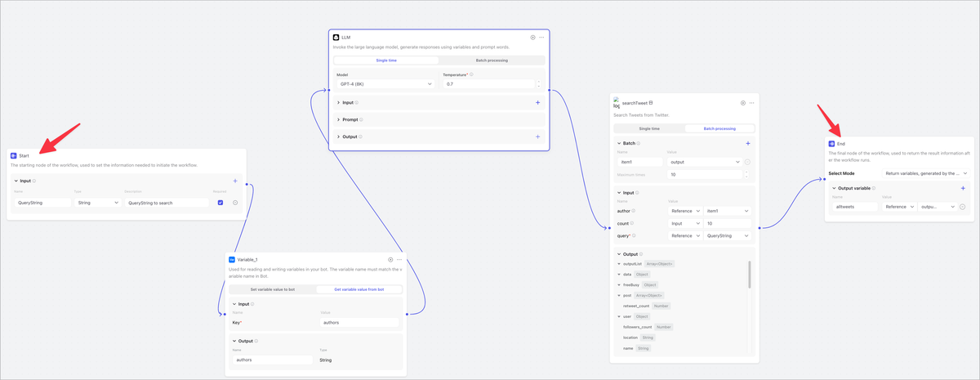Choose Set variable value to bot

[272, 289]
